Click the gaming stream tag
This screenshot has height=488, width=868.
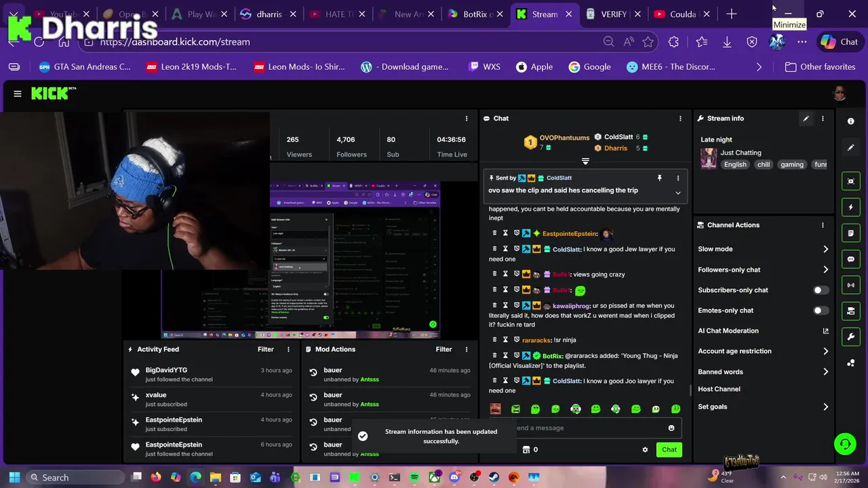point(791,165)
